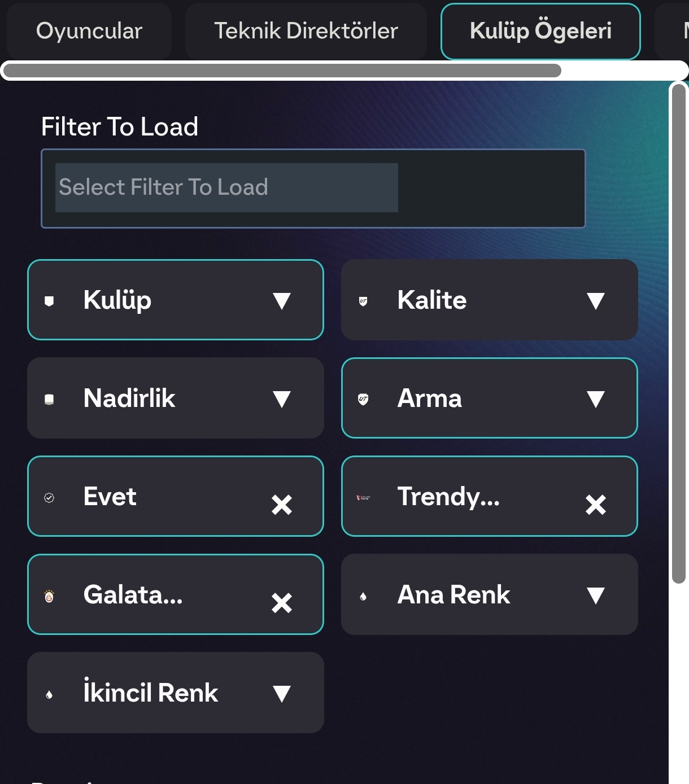This screenshot has height=784, width=689.
Task: Click the shield icon in the Kulüp filter
Action: tap(49, 301)
